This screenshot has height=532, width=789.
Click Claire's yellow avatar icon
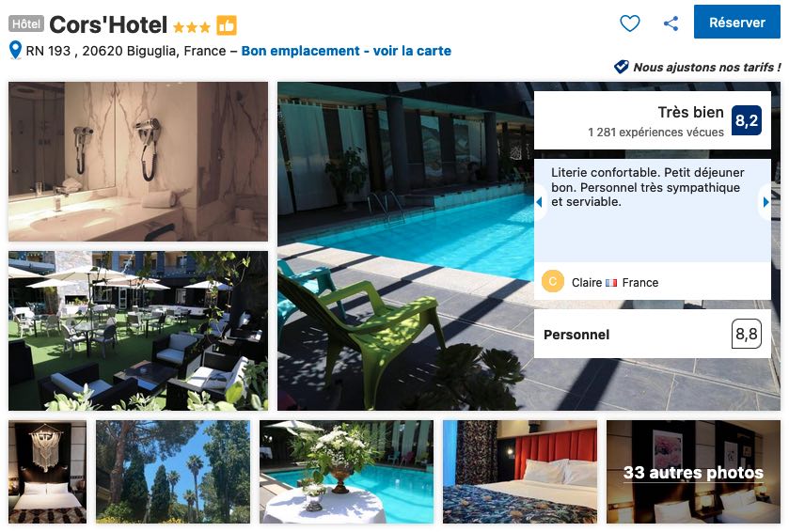tap(553, 282)
